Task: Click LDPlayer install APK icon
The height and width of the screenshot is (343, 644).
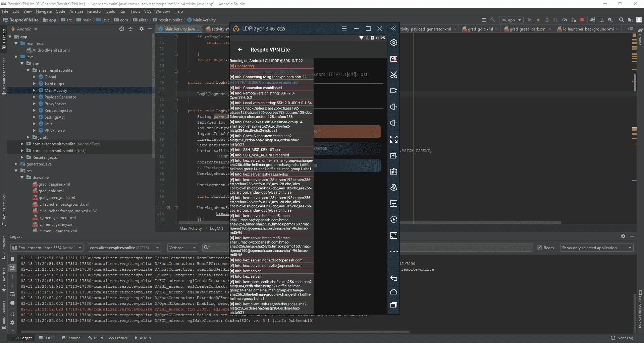Action: (x=394, y=171)
